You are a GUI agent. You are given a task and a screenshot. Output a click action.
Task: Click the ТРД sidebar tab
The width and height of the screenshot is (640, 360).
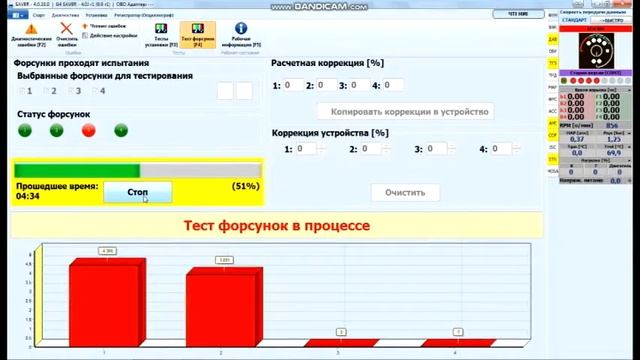pos(553,75)
